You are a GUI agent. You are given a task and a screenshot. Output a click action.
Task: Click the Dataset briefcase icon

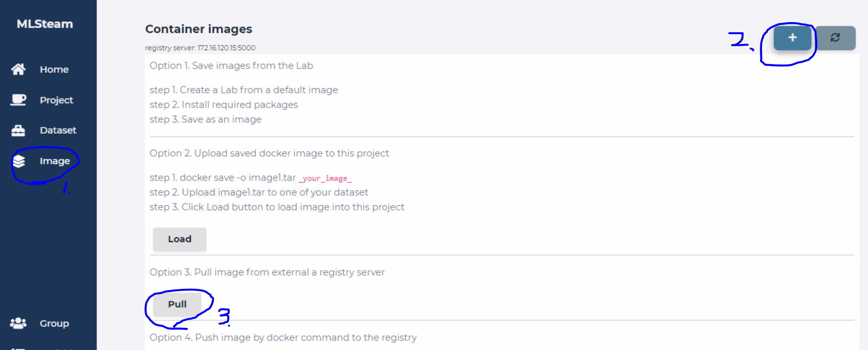pos(18,130)
